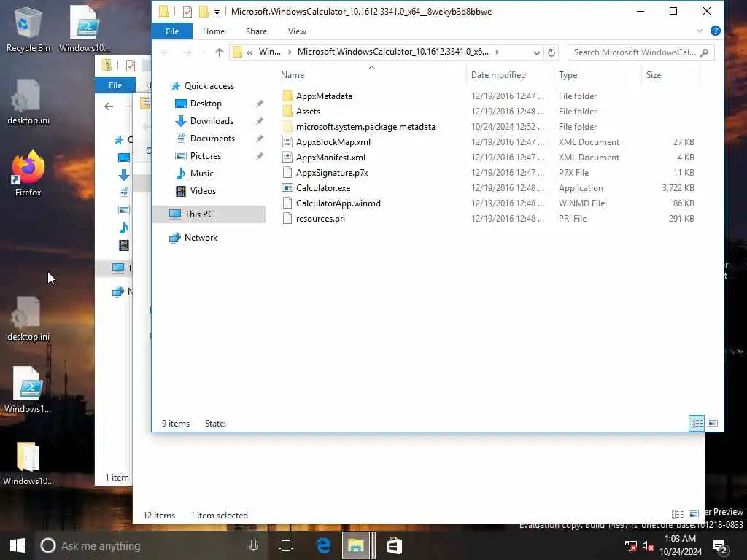Go up one folder level arrow
The image size is (747, 560).
click(x=219, y=52)
